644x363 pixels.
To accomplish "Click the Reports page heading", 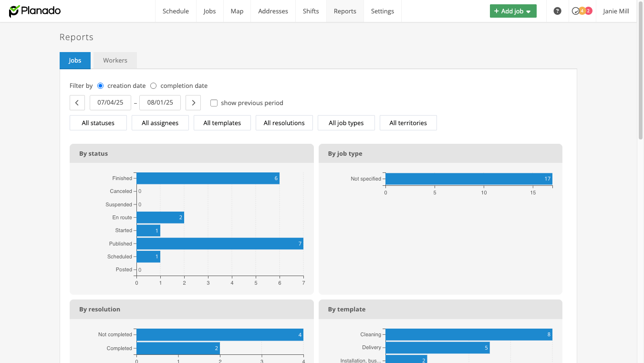I will click(x=76, y=37).
